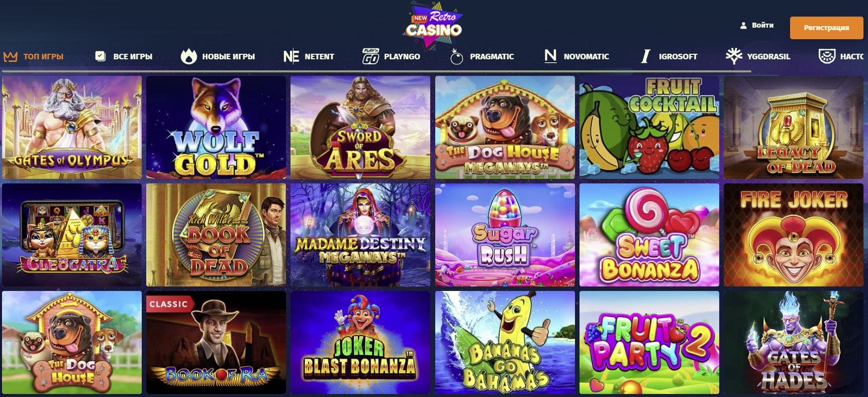The height and width of the screenshot is (397, 868).
Task: Start the Fire Joker slot
Action: click(x=794, y=235)
